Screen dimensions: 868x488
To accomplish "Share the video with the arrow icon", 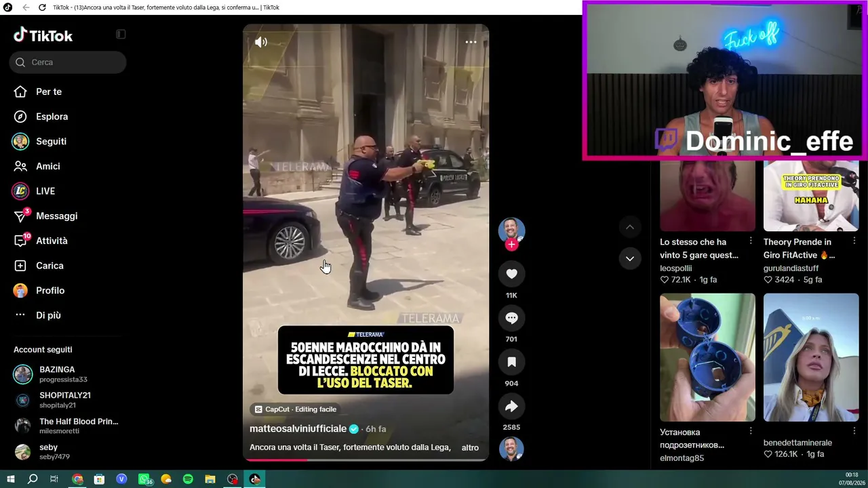I will 511,406.
